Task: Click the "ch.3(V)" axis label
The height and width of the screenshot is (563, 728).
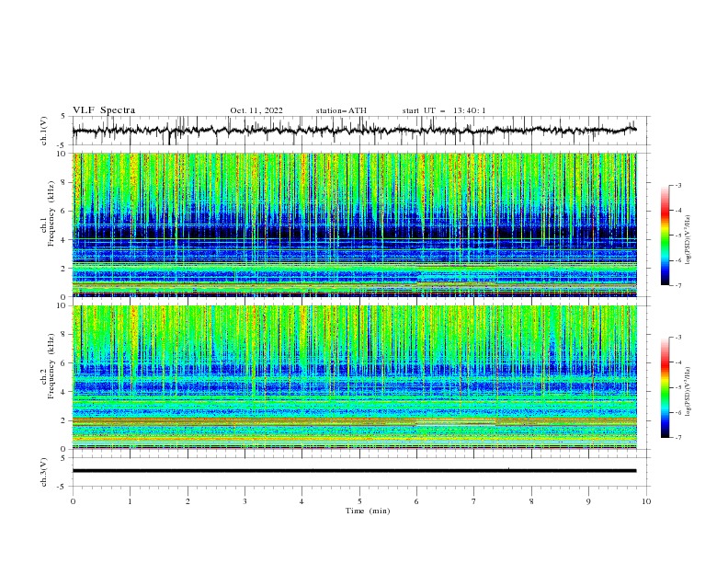Action: coord(44,472)
